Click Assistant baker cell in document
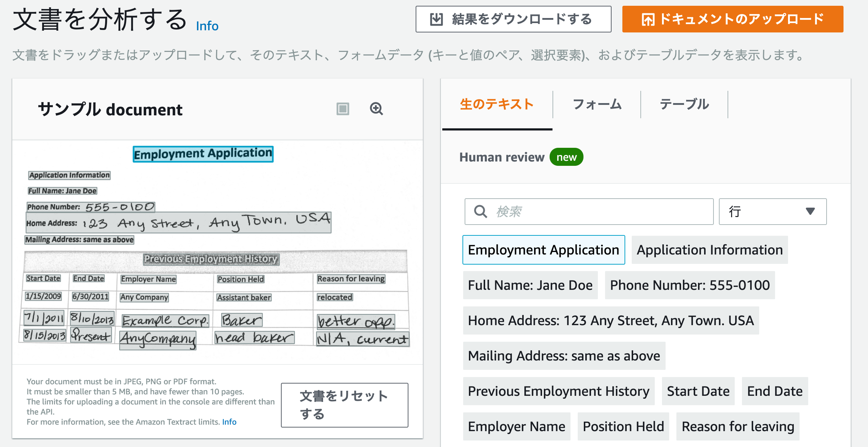The height and width of the screenshot is (447, 868). tap(244, 297)
